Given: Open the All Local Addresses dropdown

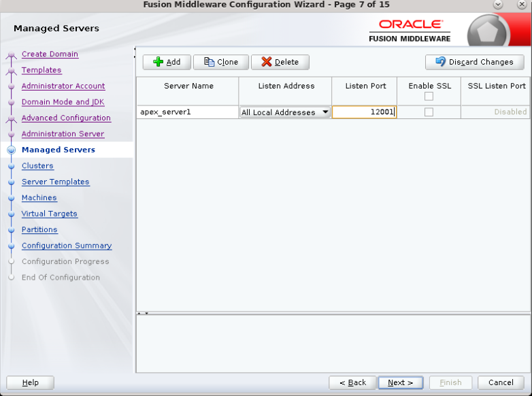Looking at the screenshot, I should [285, 112].
